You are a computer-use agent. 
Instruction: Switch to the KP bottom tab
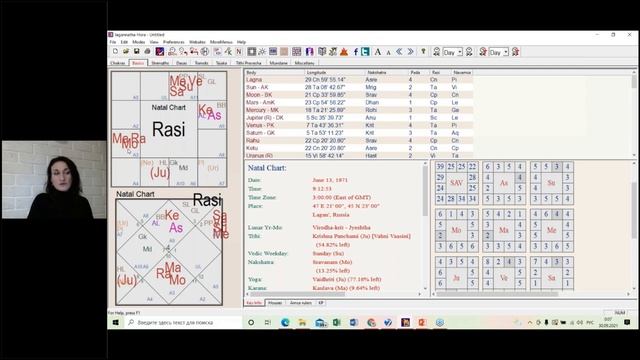321,303
